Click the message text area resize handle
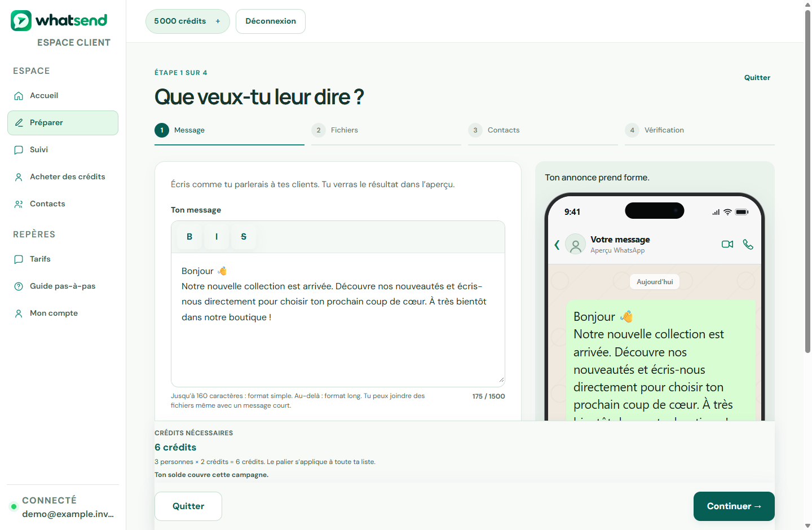812x530 pixels. (x=501, y=380)
